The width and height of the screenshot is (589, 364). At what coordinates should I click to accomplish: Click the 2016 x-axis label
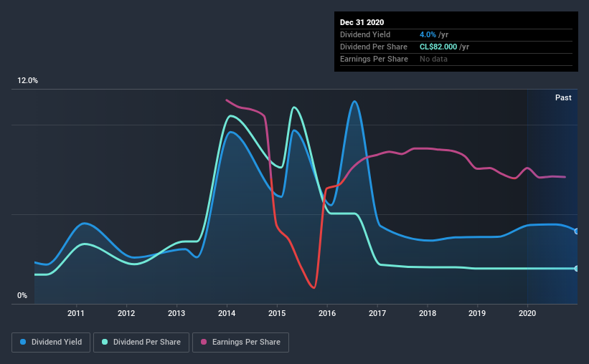[x=327, y=313]
